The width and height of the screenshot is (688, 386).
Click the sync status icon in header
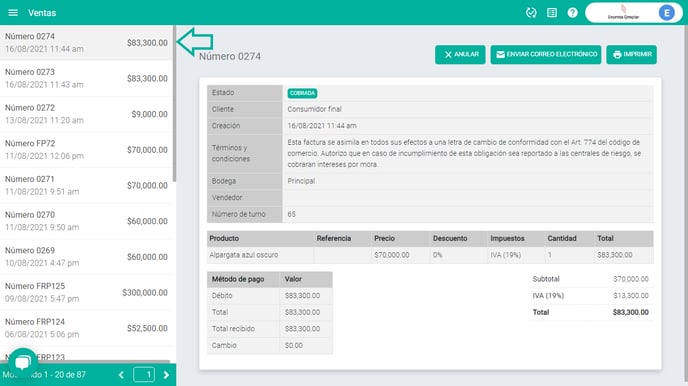[531, 13]
